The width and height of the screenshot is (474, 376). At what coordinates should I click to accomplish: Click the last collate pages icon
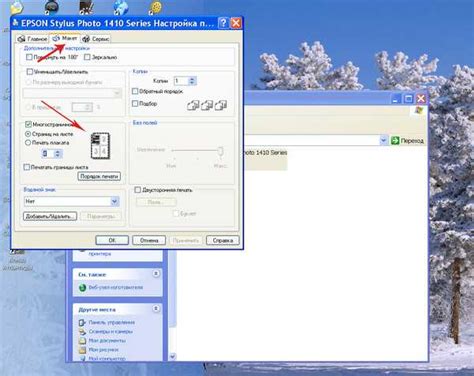pos(221,105)
